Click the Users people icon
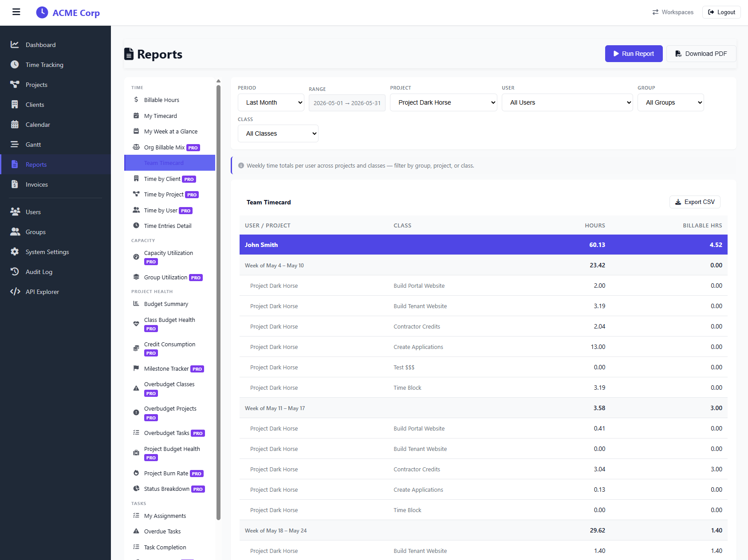748x560 pixels. coord(15,211)
